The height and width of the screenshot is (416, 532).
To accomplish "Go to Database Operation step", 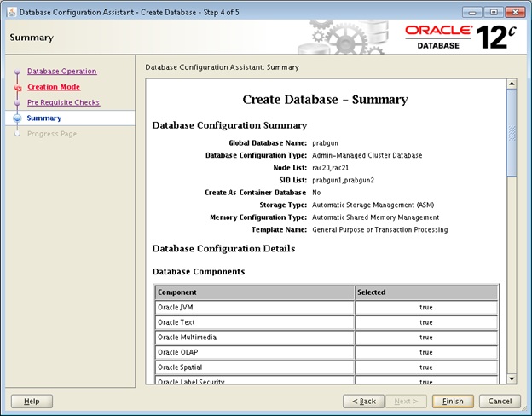I will (61, 72).
